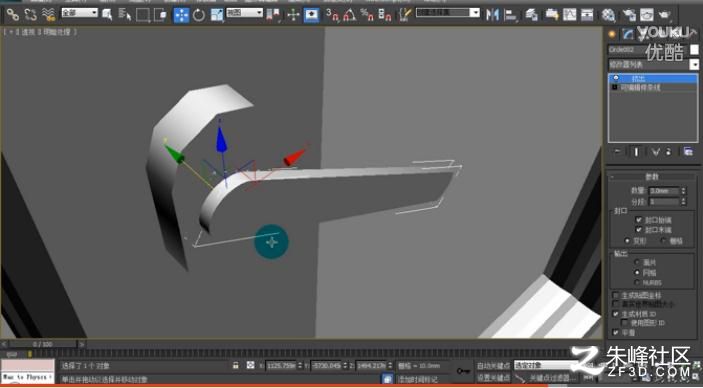Viewport: 703px width, 388px height.
Task: Click the 数量 amount value field
Action: click(665, 191)
